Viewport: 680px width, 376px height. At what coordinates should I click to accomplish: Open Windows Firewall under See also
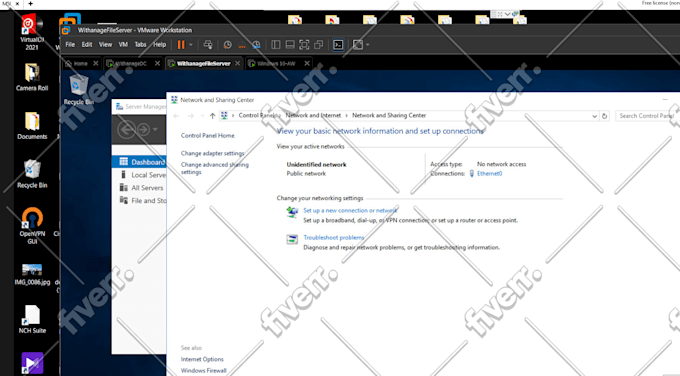tap(203, 370)
